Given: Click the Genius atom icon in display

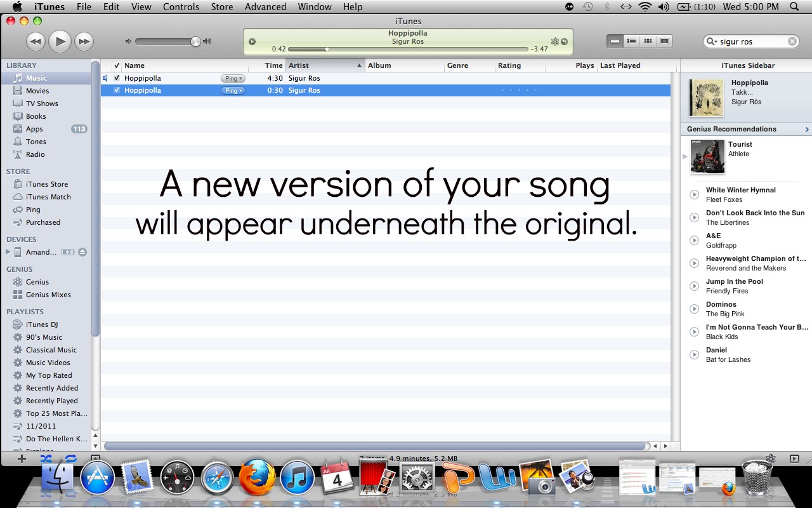Looking at the screenshot, I should coord(554,41).
